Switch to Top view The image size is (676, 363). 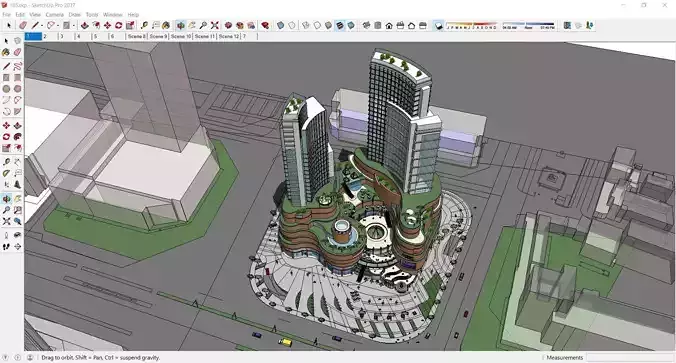(378, 25)
